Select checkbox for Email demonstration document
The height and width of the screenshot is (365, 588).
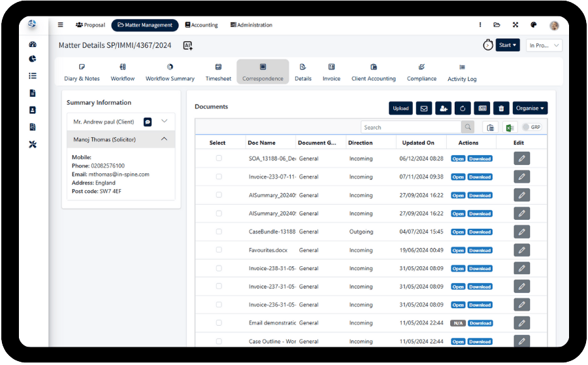click(x=219, y=322)
